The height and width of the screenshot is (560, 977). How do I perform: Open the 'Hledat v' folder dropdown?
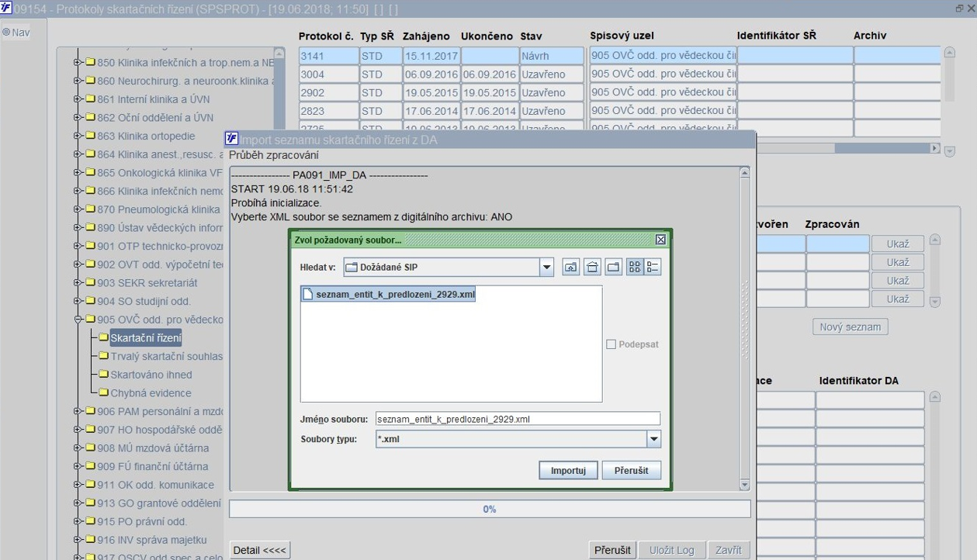click(x=547, y=268)
